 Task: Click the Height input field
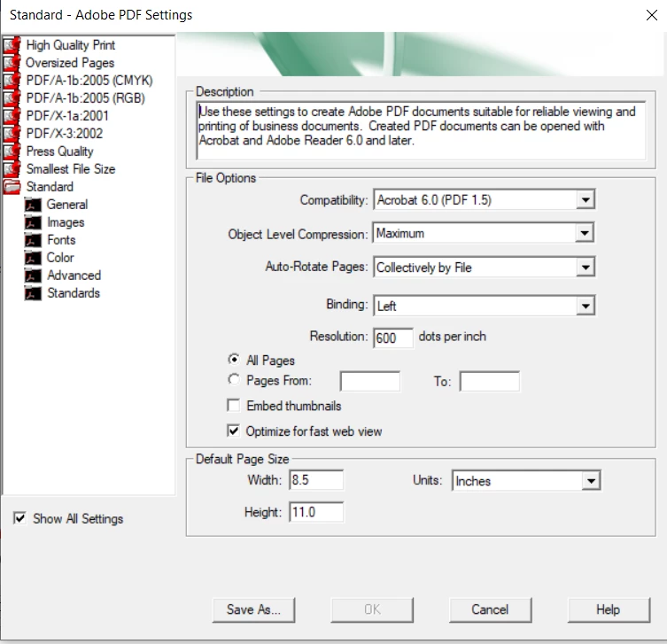tap(316, 512)
